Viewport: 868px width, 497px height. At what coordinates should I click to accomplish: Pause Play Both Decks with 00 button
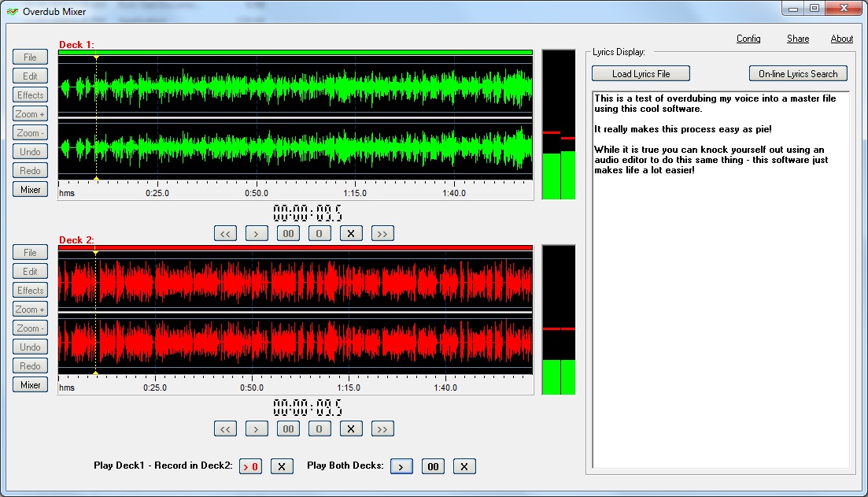(433, 466)
